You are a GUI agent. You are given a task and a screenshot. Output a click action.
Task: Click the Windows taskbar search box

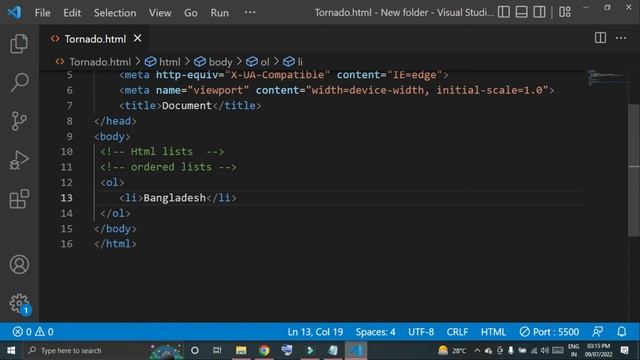point(104,350)
